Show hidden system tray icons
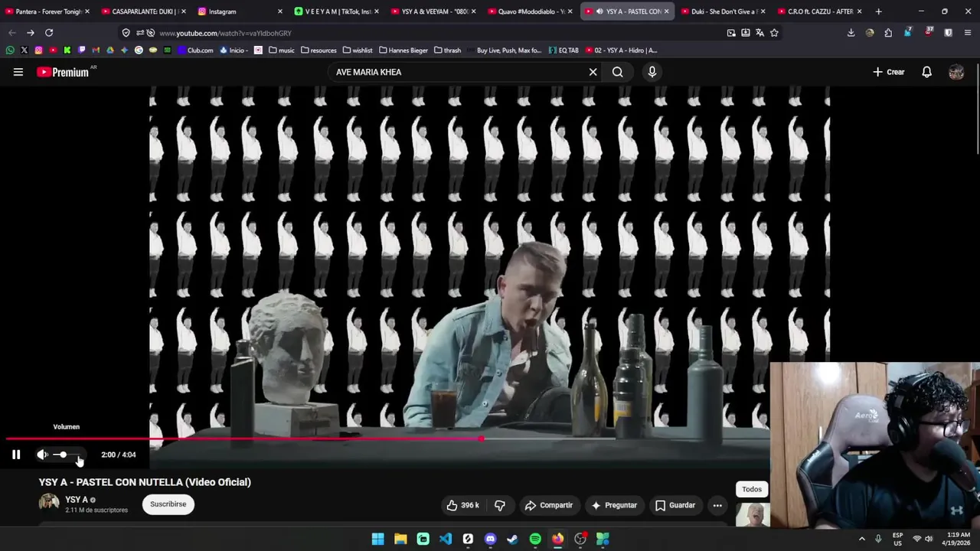This screenshot has height=551, width=980. click(861, 539)
